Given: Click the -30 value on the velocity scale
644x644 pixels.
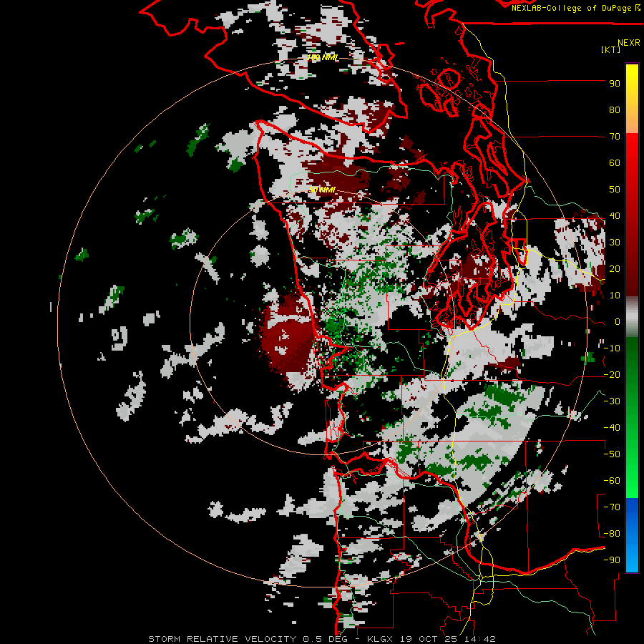Looking at the screenshot, I should coord(612,401).
